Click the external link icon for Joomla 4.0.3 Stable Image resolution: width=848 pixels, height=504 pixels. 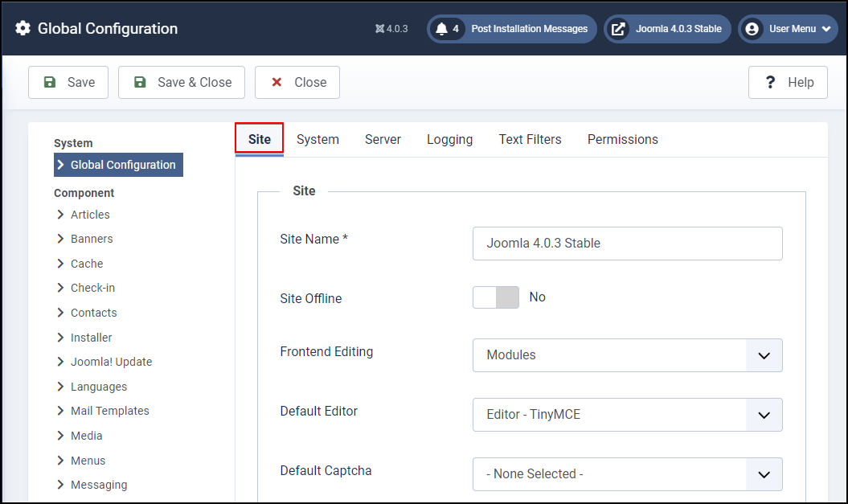coord(618,28)
